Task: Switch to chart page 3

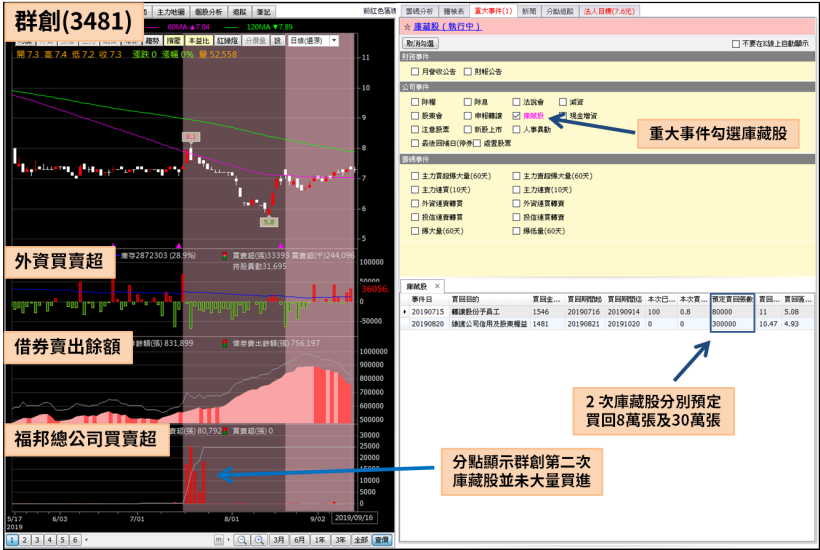Action: pyautogui.click(x=37, y=540)
